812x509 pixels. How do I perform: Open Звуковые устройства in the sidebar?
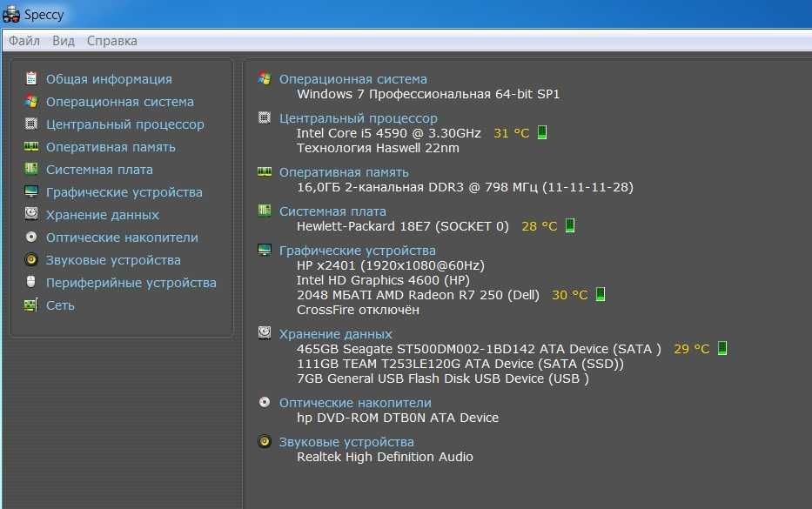point(113,260)
